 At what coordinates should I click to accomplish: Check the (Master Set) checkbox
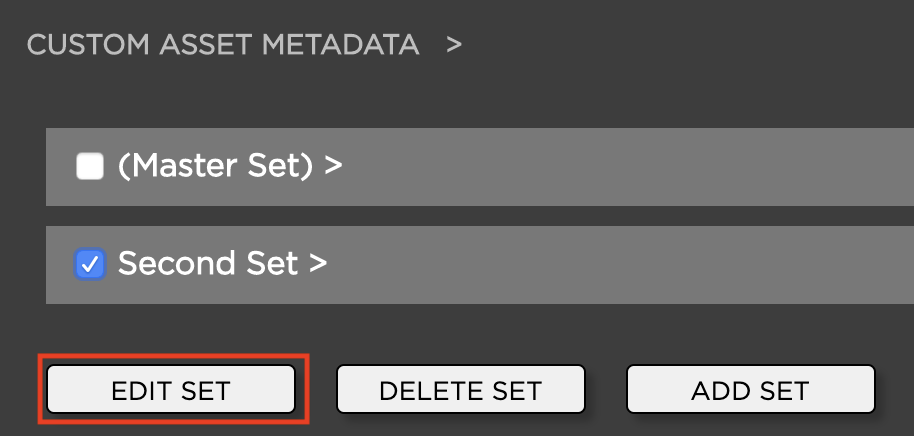pos(91,166)
